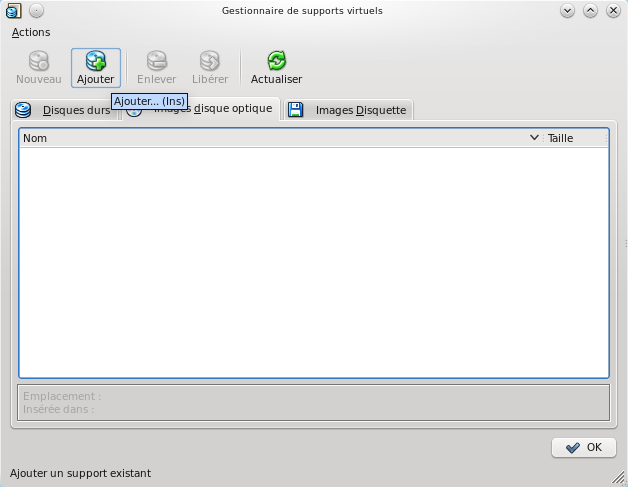The image size is (628, 487).
Task: Switch to the Disques durs tab
Action: (x=62, y=110)
